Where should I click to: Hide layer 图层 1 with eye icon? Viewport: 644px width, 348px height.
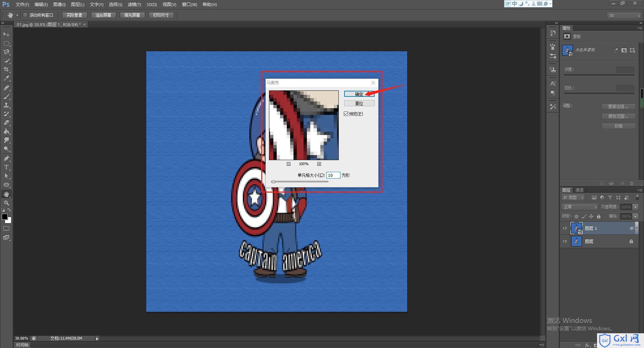click(565, 228)
